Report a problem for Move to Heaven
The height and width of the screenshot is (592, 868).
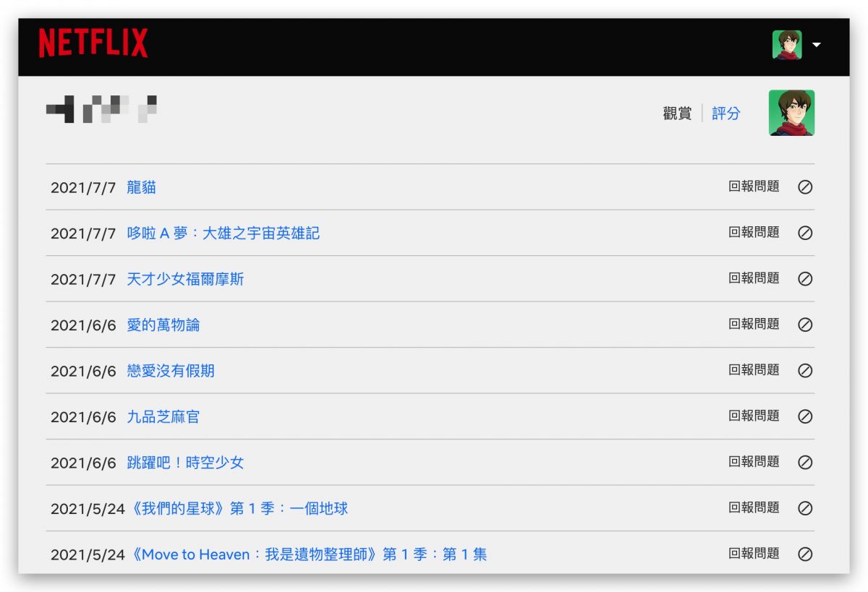point(754,554)
